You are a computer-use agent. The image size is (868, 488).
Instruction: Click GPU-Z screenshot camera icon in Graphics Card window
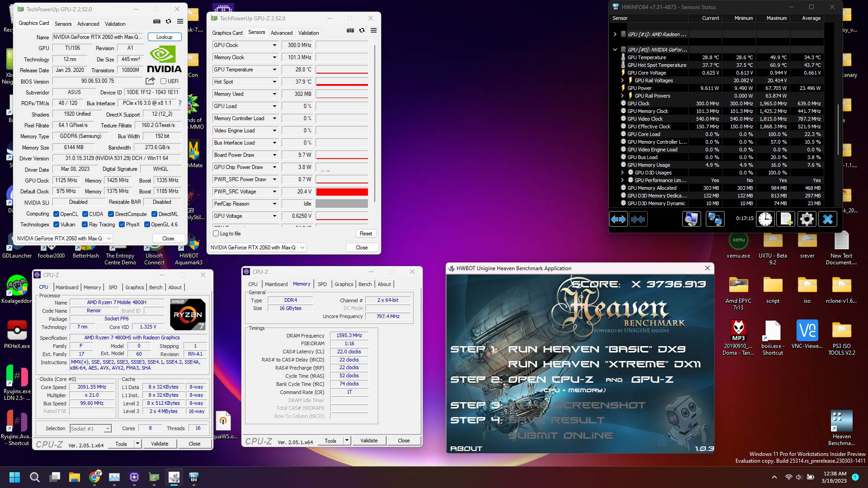pyautogui.click(x=157, y=21)
